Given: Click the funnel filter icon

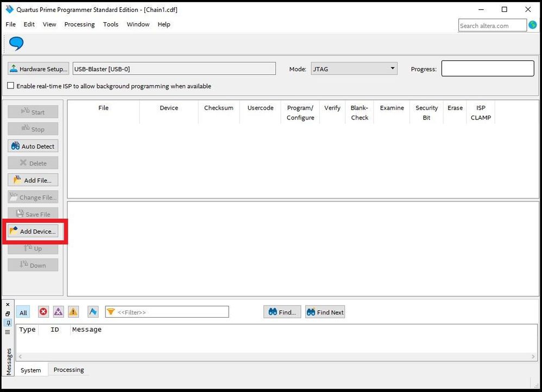Looking at the screenshot, I should coord(111,312).
